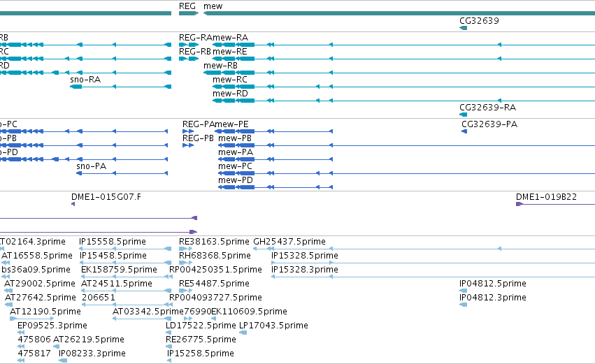595x364 pixels.
Task: Choose protein mew-PD
Action: pos(235,180)
